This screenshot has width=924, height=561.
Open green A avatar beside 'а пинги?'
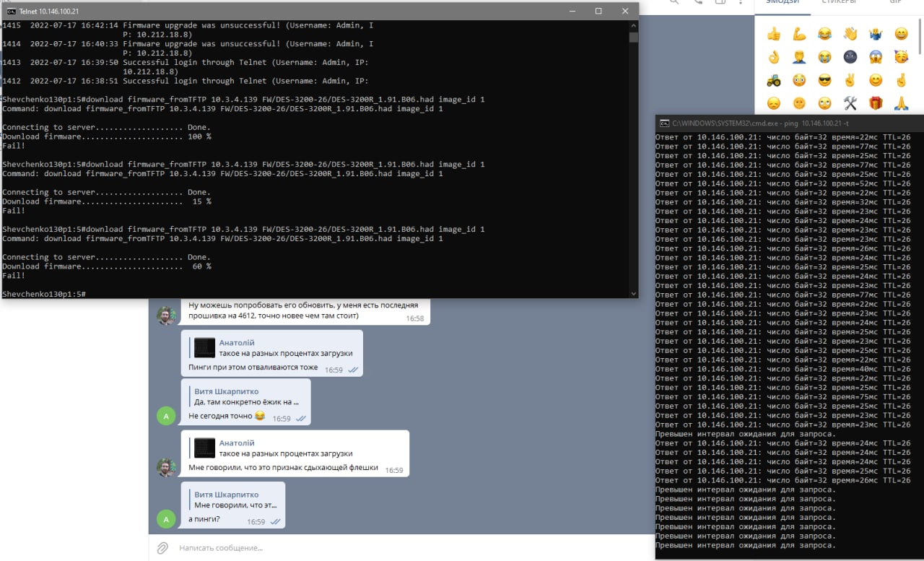(x=166, y=518)
